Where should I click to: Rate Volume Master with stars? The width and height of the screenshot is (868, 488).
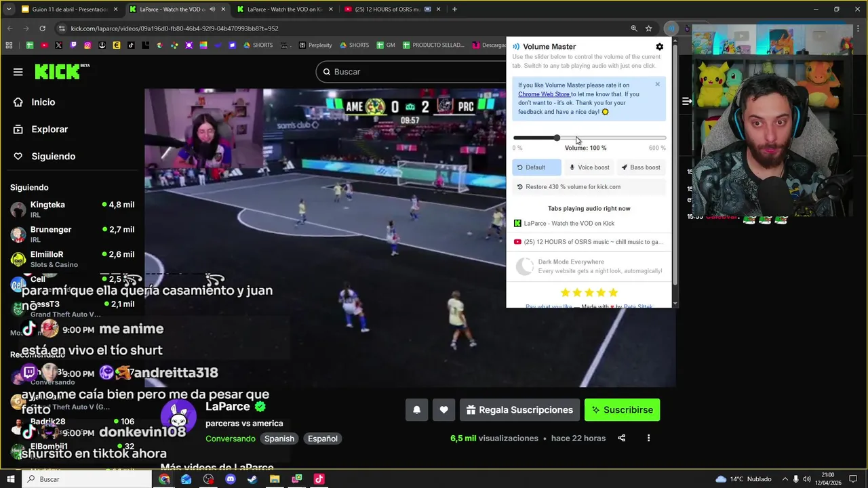pyautogui.click(x=589, y=293)
